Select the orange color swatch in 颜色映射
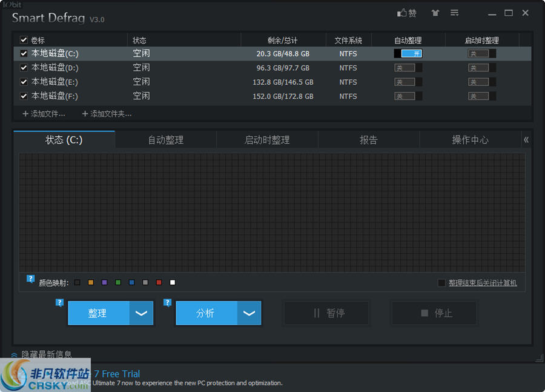Viewport: 545px width, 392px height. [90, 282]
